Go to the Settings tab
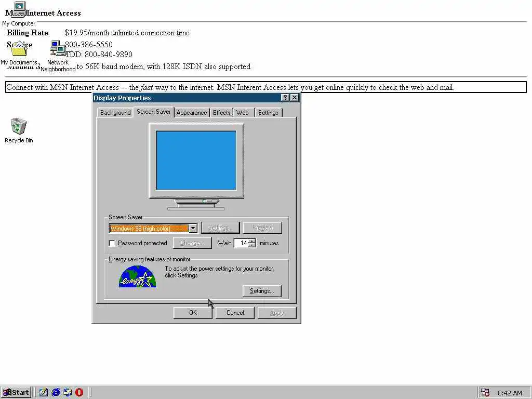 coord(268,113)
